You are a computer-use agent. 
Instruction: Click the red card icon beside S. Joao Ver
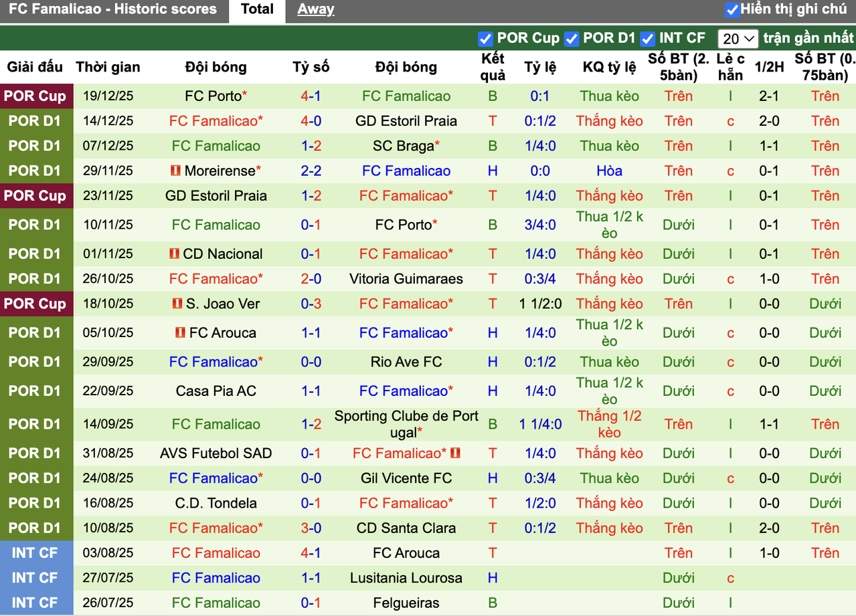point(177,304)
